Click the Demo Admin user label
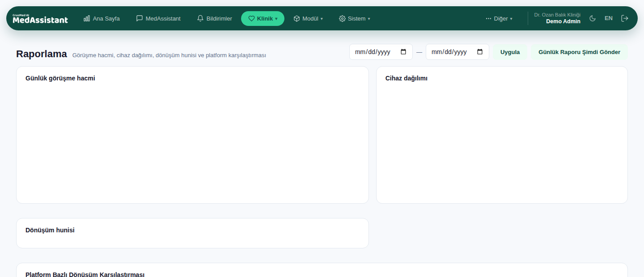 coord(563,21)
